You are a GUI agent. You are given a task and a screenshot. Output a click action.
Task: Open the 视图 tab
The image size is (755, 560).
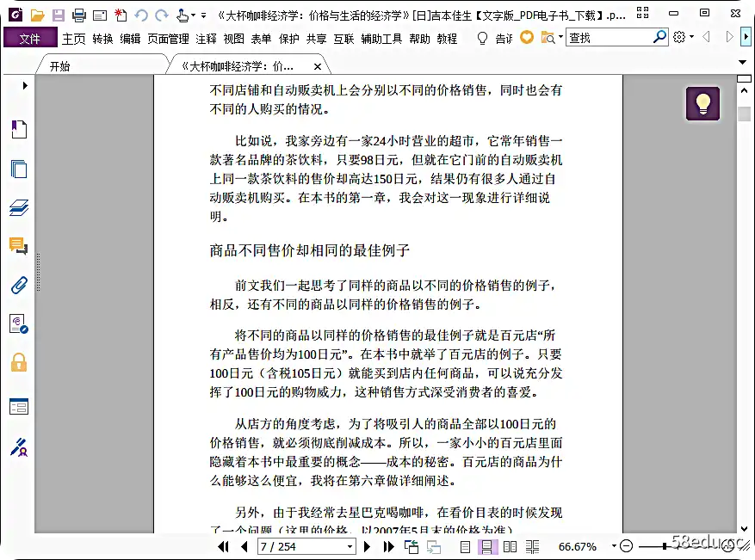pos(233,39)
